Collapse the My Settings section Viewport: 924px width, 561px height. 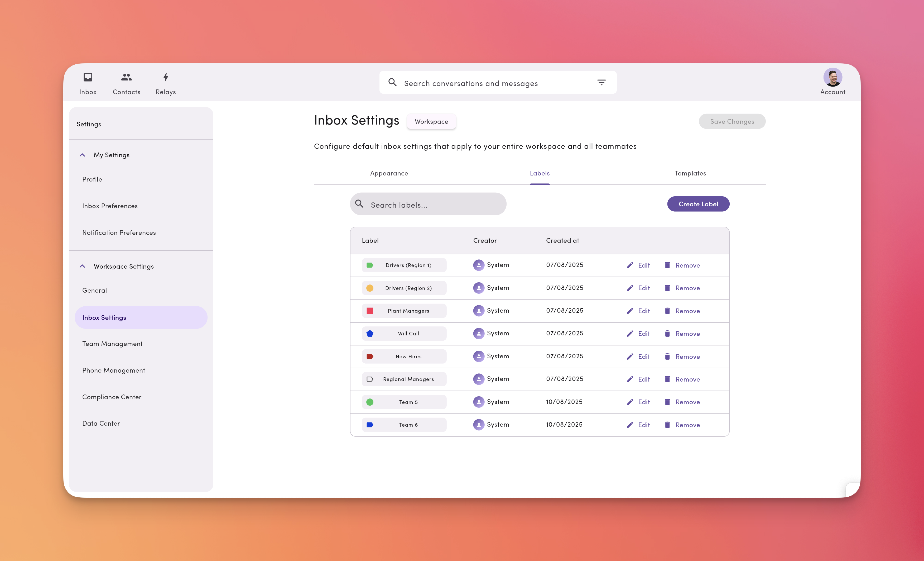(x=82, y=155)
